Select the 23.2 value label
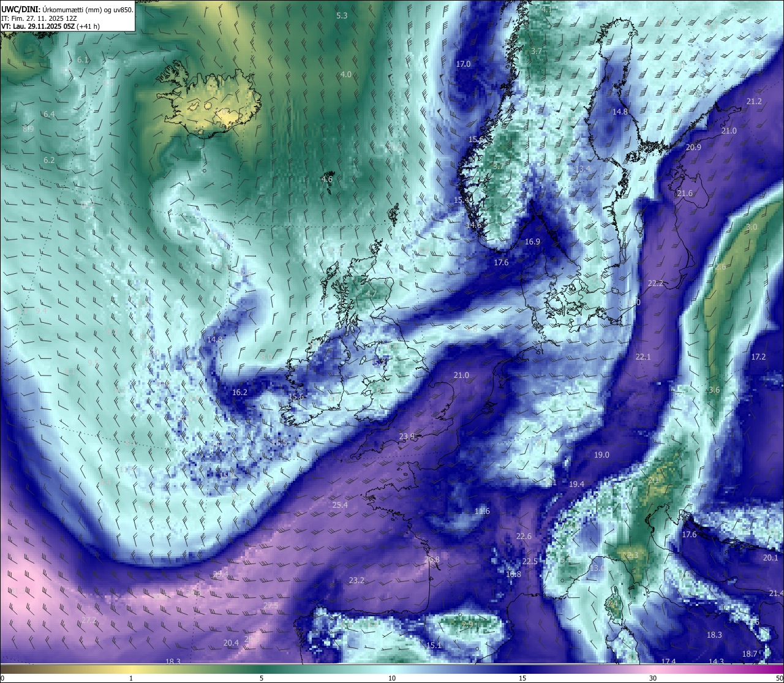Image resolution: width=784 pixels, height=683 pixels. point(356,580)
